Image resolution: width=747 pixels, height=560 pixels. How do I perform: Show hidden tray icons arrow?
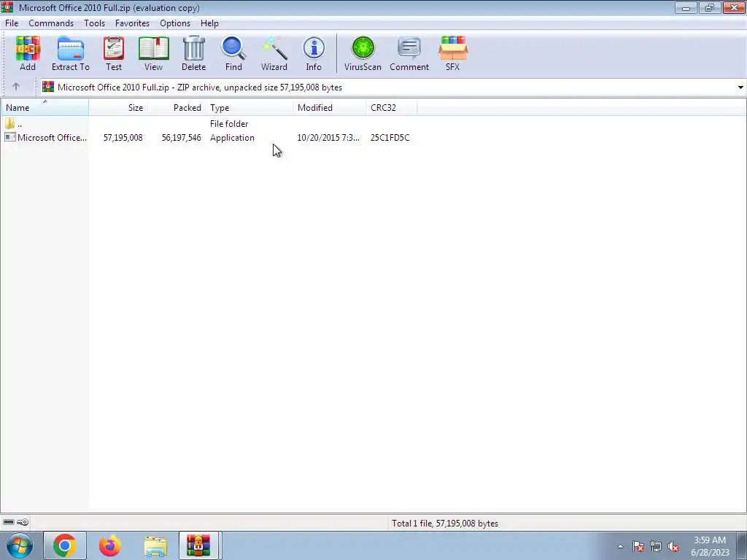pyautogui.click(x=620, y=547)
